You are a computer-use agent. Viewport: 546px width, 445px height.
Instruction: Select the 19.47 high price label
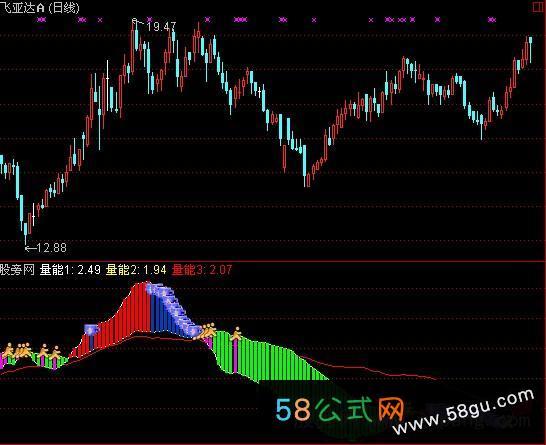point(161,26)
